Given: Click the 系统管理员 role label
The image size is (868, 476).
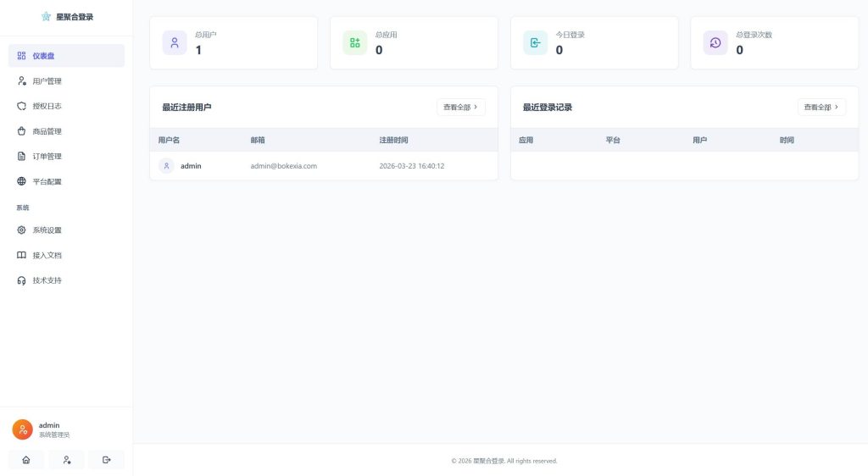Looking at the screenshot, I should [x=54, y=435].
